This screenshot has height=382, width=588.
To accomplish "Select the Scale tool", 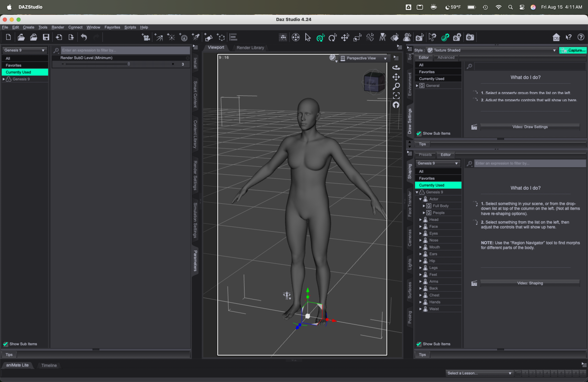I will pos(357,37).
